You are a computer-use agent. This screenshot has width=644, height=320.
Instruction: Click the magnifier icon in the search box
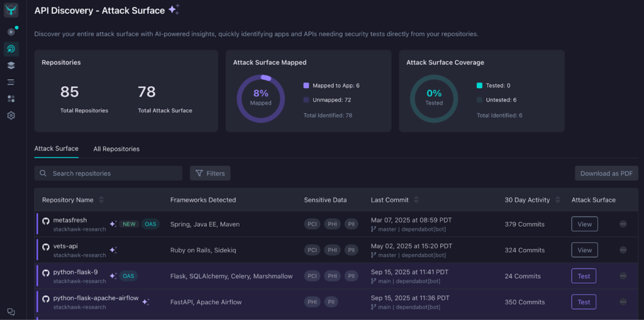43,174
